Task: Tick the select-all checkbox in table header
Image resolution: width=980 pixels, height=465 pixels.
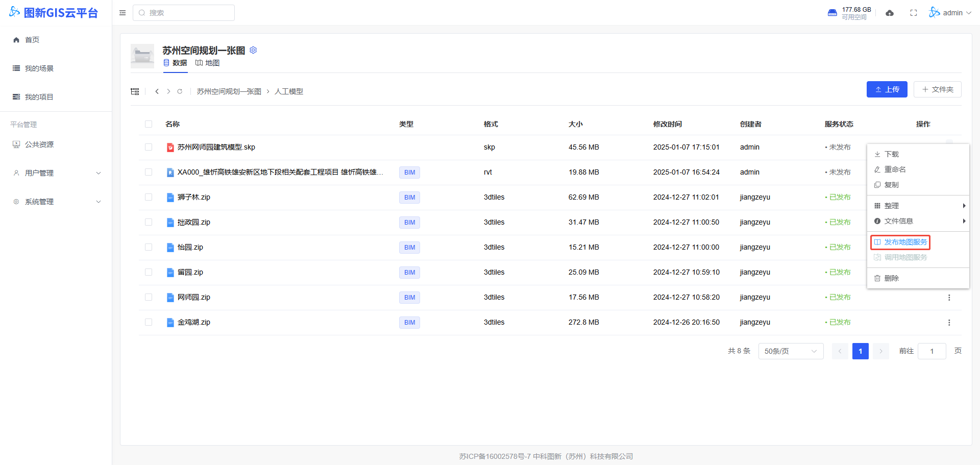Action: [149, 124]
